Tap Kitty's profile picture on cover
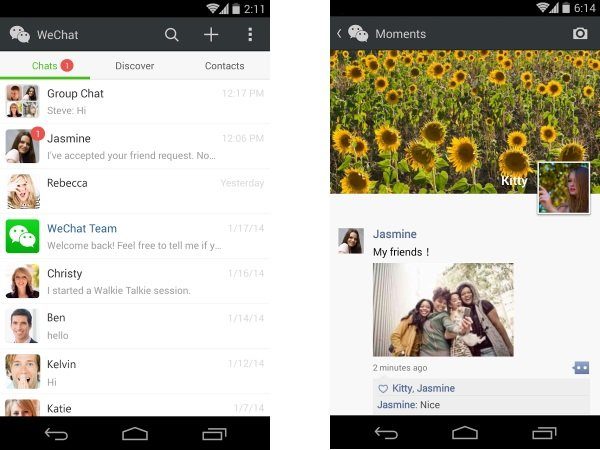 point(564,188)
